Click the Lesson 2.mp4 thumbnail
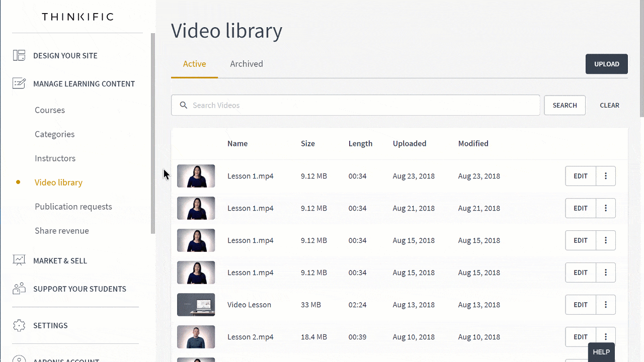 (196, 337)
